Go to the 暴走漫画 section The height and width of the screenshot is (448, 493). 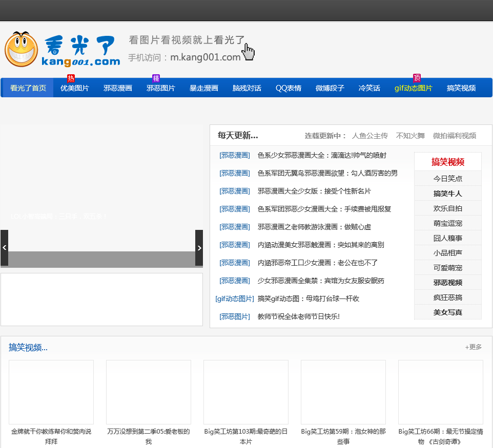(204, 88)
